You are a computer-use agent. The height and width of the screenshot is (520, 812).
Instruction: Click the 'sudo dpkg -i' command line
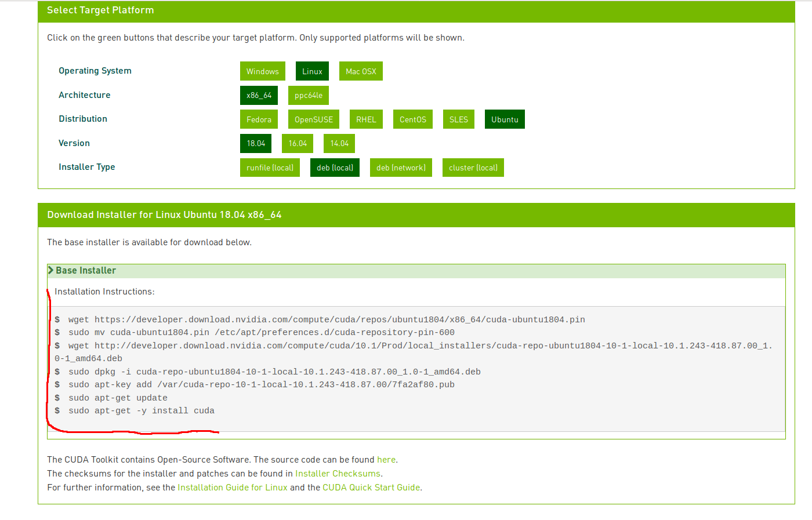click(x=274, y=372)
